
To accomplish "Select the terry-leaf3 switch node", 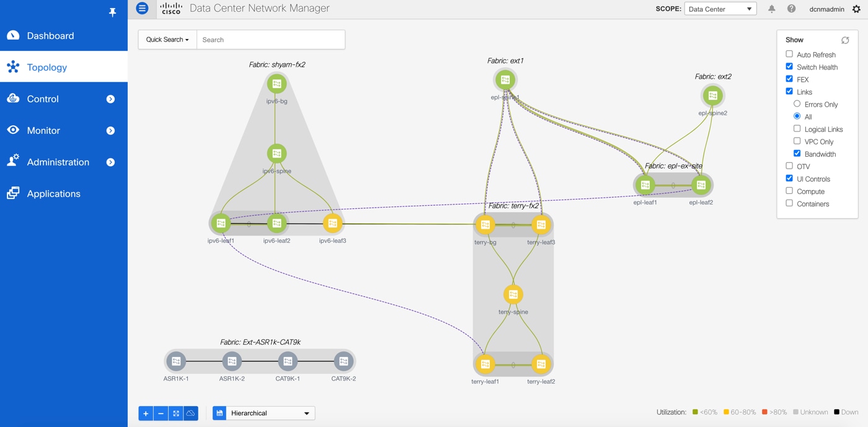I will pos(541,224).
